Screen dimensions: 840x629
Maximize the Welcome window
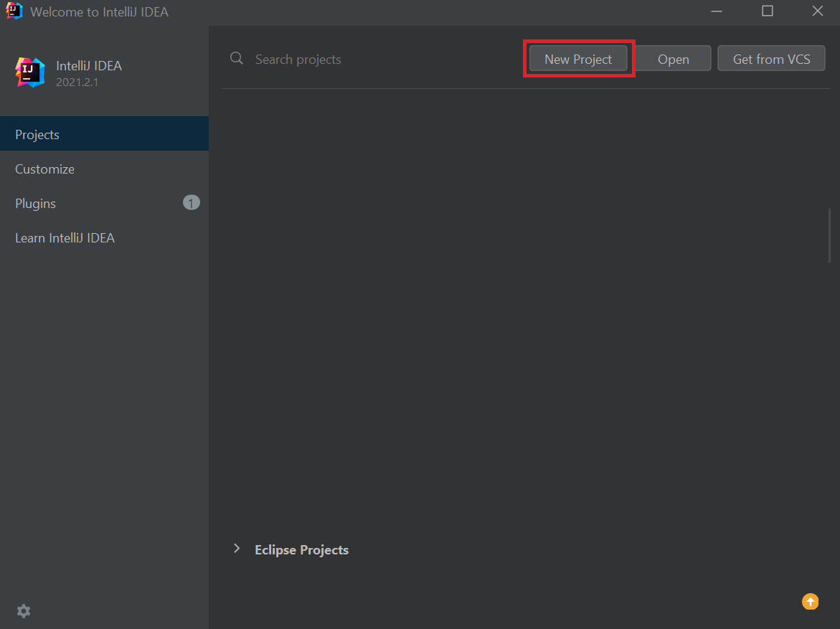767,11
